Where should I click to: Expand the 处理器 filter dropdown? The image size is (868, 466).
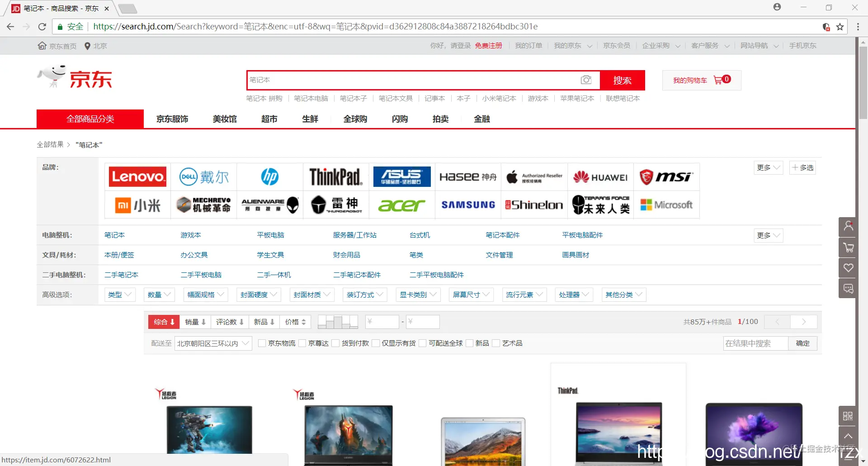point(574,295)
